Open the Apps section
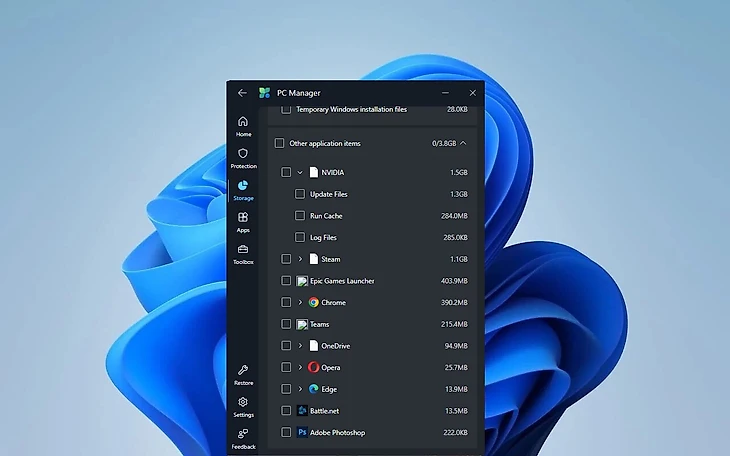The height and width of the screenshot is (456, 730). click(243, 218)
